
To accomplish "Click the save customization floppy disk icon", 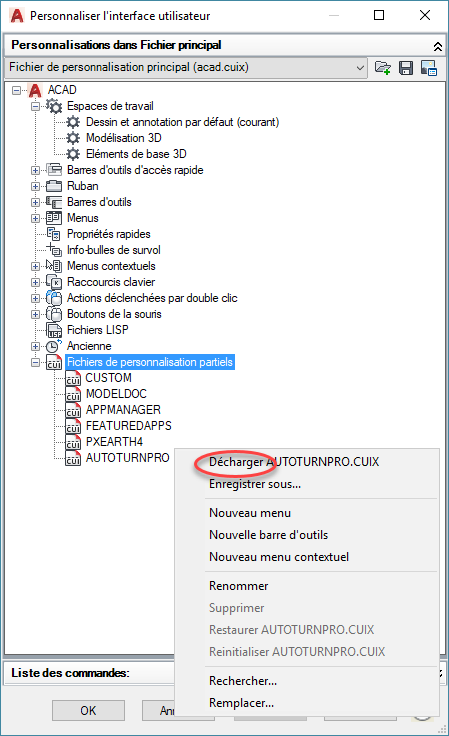I will (406, 68).
